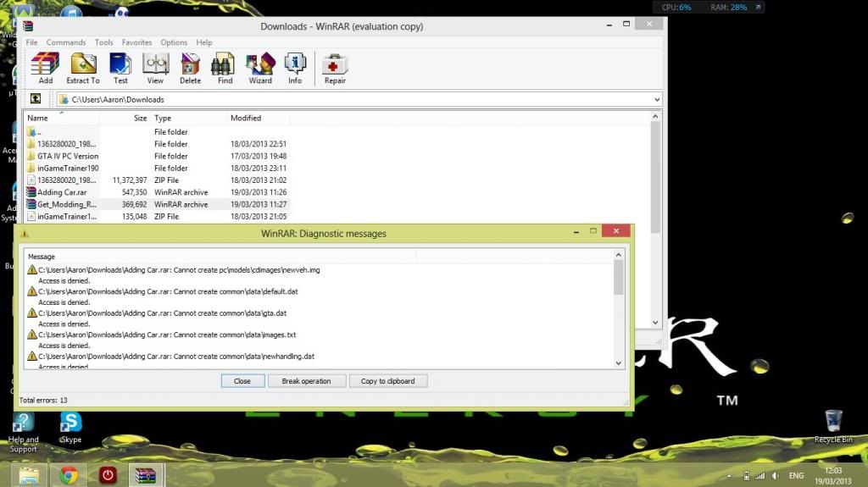
Task: Expand the address path dropdown
Action: click(x=657, y=99)
